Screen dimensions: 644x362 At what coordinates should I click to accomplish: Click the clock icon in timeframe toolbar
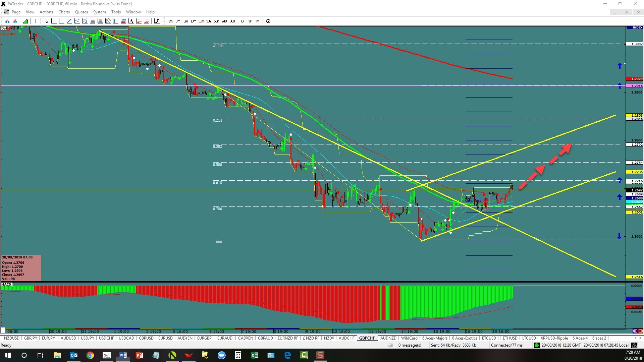(268, 21)
